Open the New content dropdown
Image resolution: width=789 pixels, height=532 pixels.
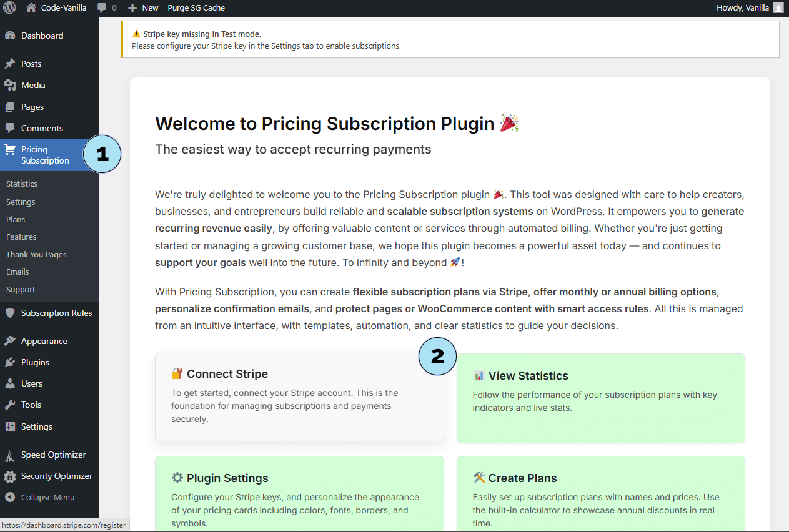[x=143, y=8]
